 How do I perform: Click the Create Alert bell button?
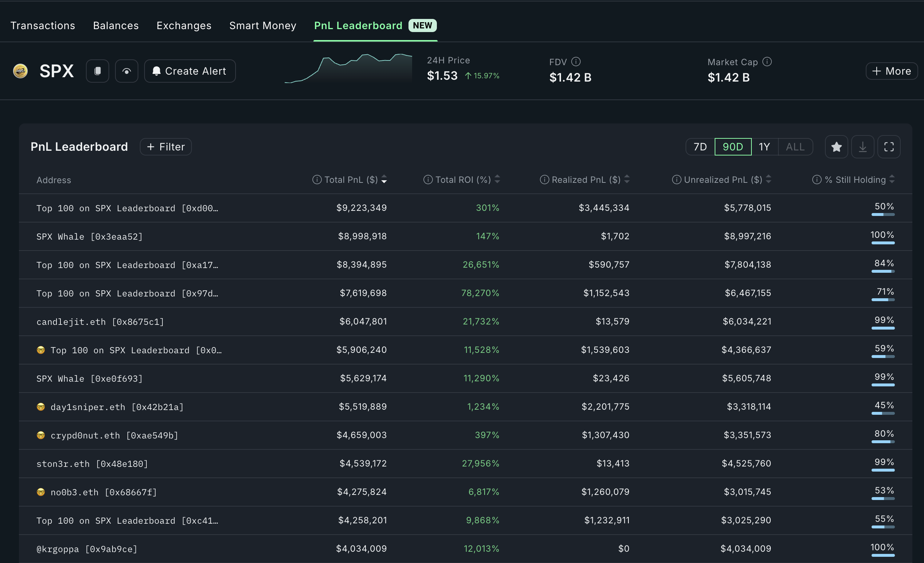(190, 71)
